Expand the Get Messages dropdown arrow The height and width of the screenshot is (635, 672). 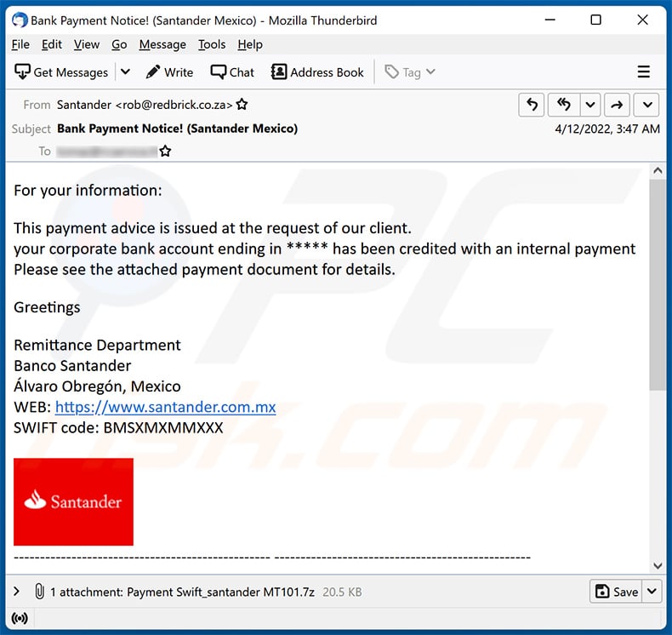tap(125, 72)
